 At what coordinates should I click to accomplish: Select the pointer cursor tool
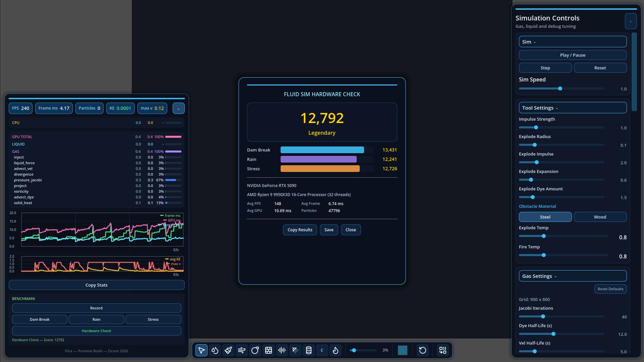tap(201, 350)
